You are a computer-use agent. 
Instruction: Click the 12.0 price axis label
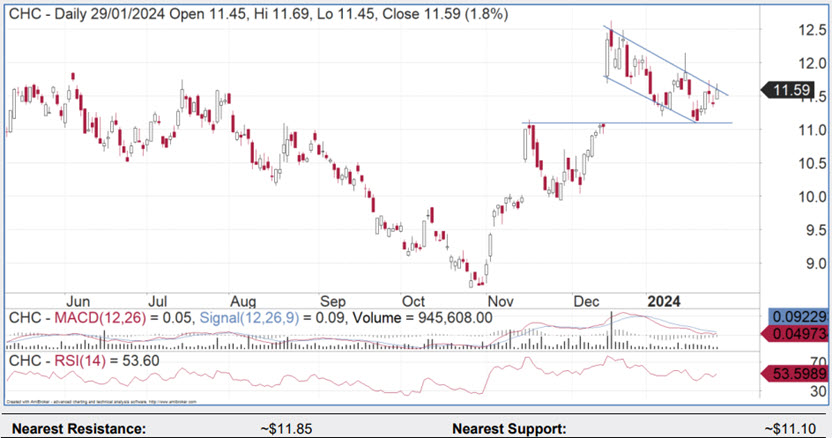(812, 64)
